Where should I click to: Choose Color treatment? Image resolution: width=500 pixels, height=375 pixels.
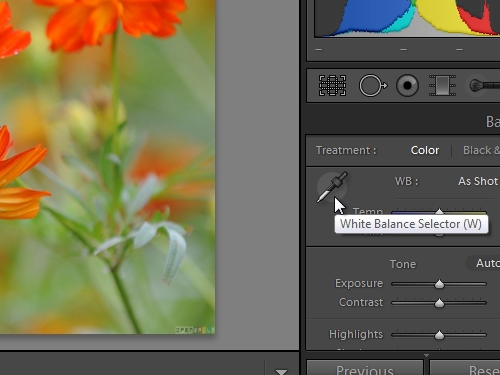pyautogui.click(x=425, y=150)
